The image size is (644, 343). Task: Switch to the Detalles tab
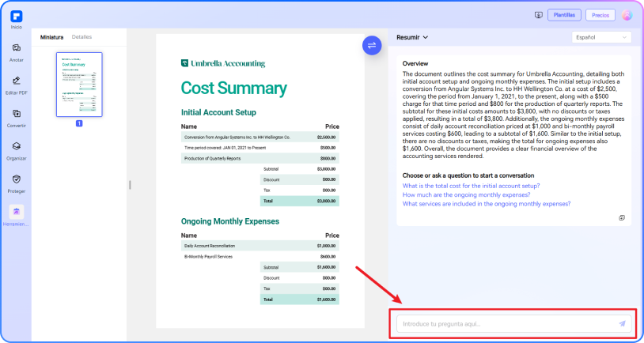tap(81, 37)
